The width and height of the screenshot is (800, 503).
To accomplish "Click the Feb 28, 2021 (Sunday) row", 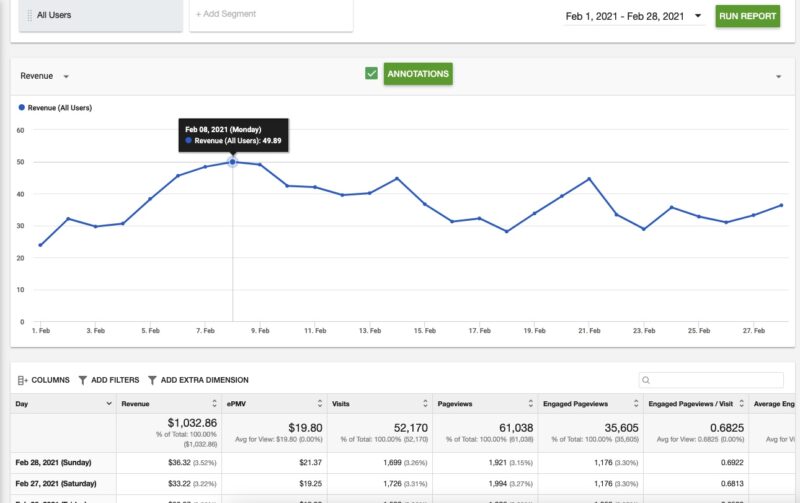I will (405, 463).
